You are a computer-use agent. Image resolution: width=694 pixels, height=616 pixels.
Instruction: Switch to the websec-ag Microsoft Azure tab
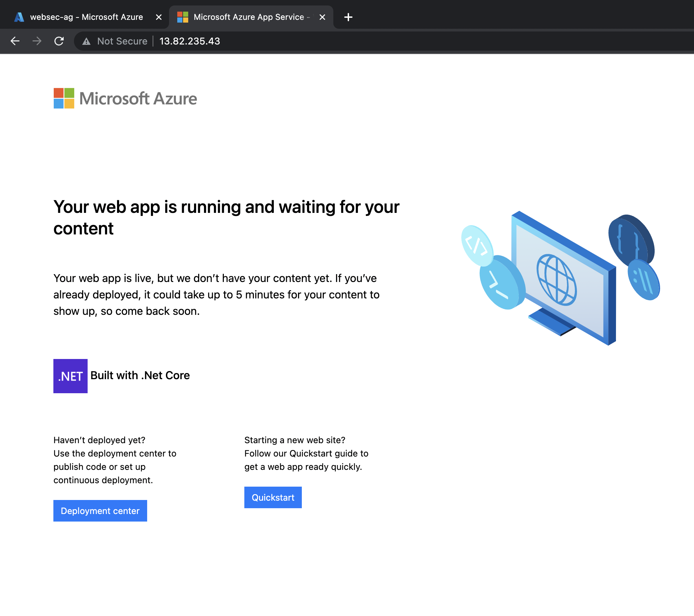86,17
